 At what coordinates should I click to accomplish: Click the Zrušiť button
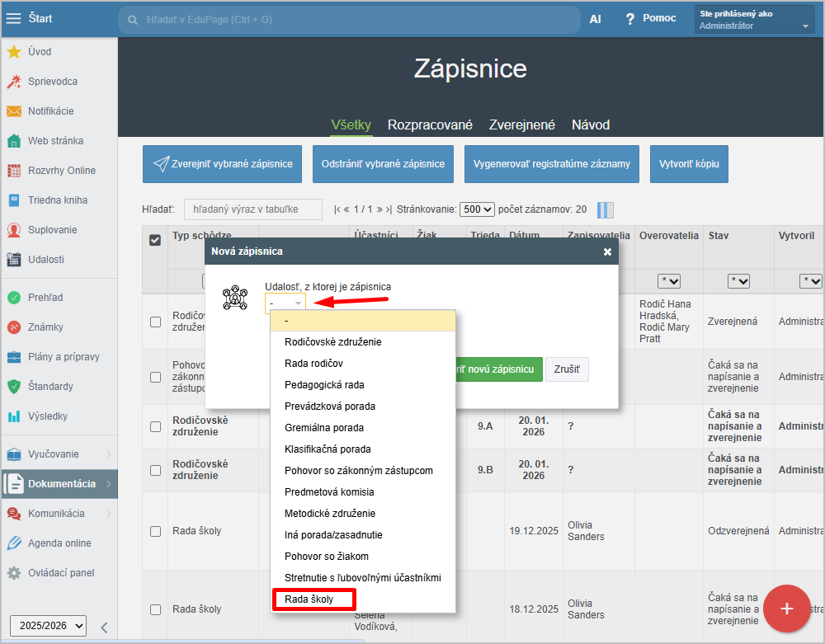[x=566, y=369]
